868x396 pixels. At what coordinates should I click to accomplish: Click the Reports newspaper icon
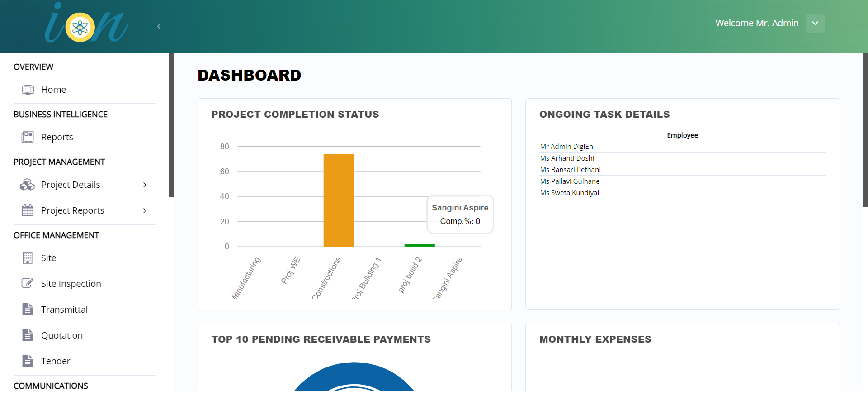click(28, 137)
